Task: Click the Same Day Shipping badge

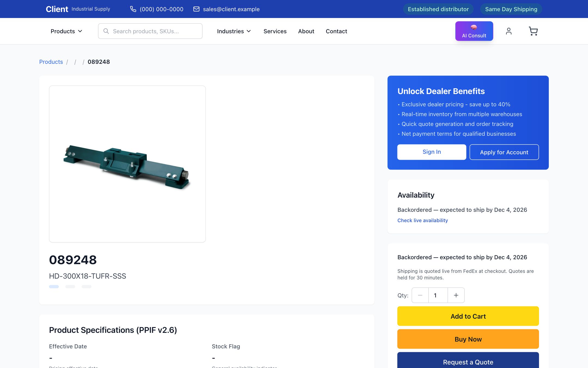Action: tap(511, 9)
